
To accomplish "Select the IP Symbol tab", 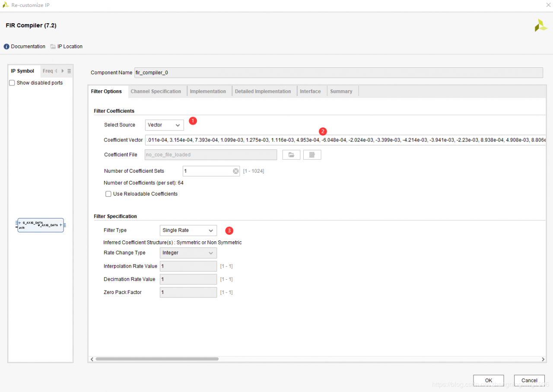I will (22, 71).
